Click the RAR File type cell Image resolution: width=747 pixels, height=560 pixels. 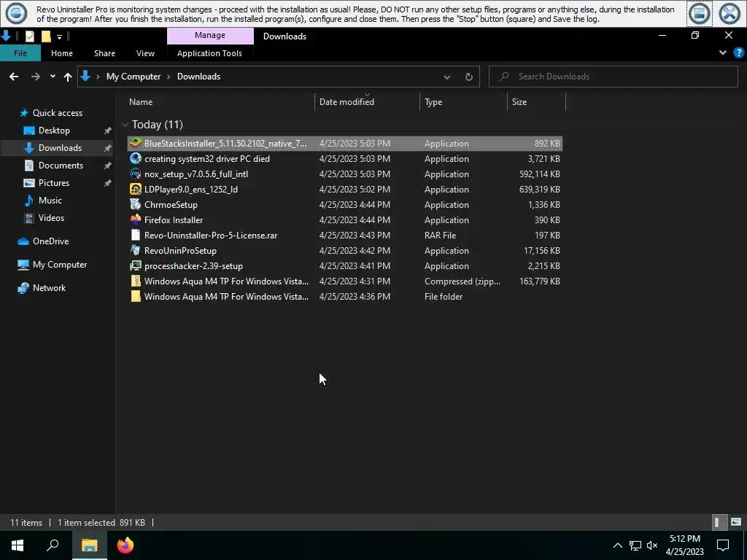coord(440,236)
